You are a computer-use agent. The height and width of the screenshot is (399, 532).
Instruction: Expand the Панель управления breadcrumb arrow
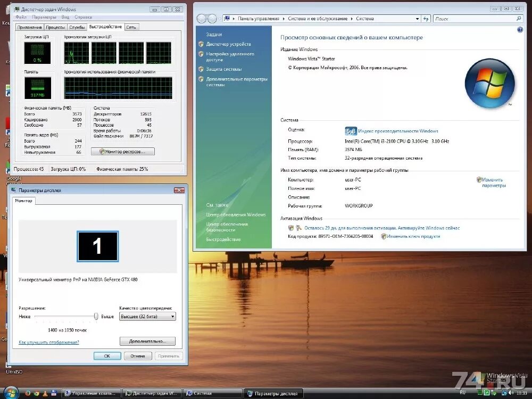click(x=284, y=19)
